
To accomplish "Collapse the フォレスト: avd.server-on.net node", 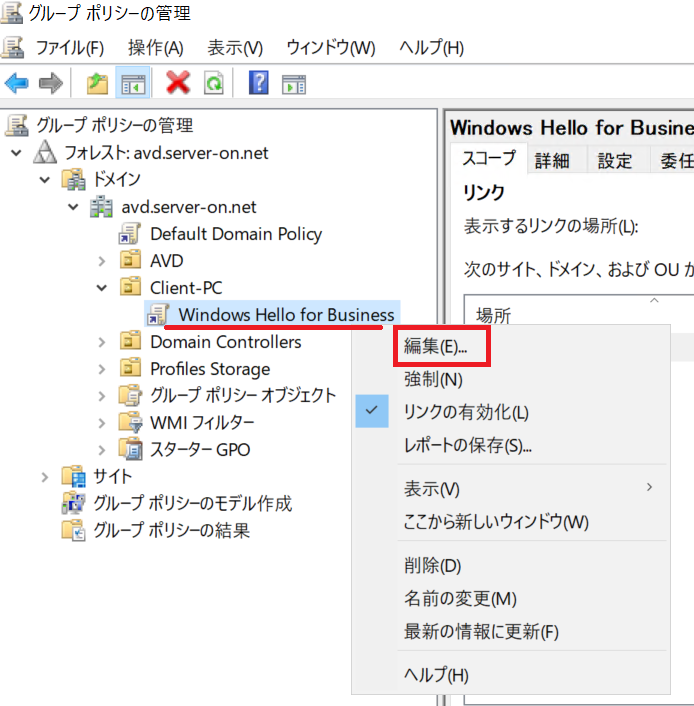I will [x=16, y=153].
